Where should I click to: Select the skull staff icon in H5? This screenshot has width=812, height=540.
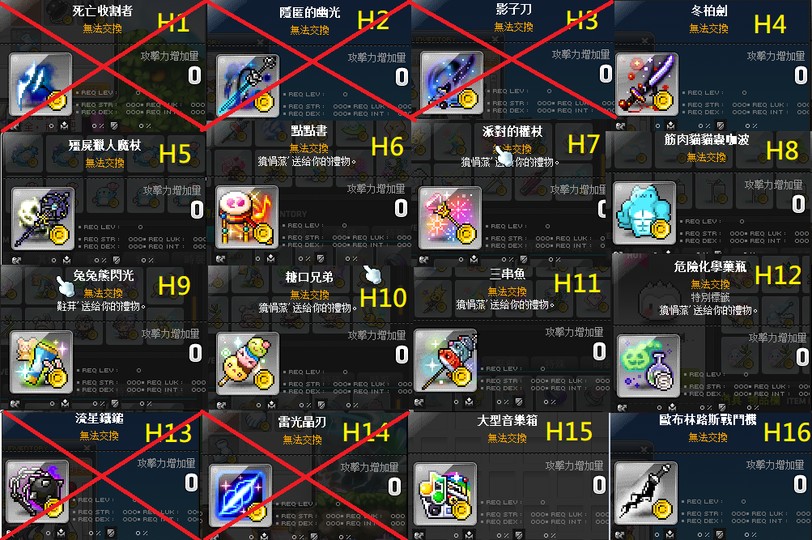[43, 218]
